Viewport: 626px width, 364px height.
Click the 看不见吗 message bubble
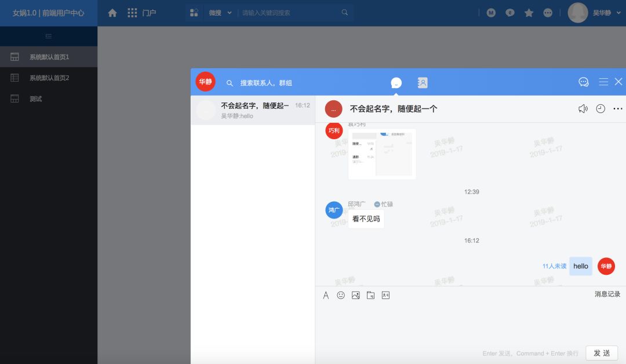(x=366, y=219)
